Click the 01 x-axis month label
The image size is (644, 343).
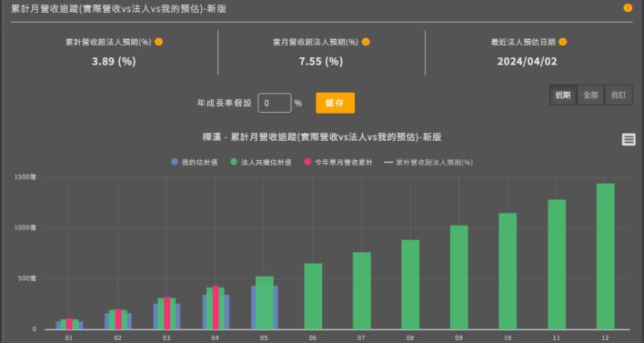point(69,337)
